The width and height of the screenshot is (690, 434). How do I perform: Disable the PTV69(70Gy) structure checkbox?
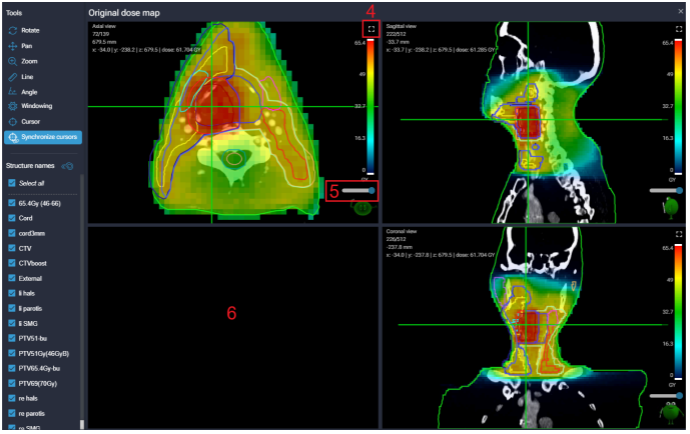point(11,382)
